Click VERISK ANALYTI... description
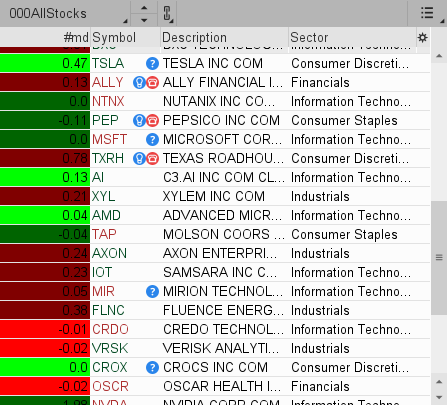 point(221,348)
